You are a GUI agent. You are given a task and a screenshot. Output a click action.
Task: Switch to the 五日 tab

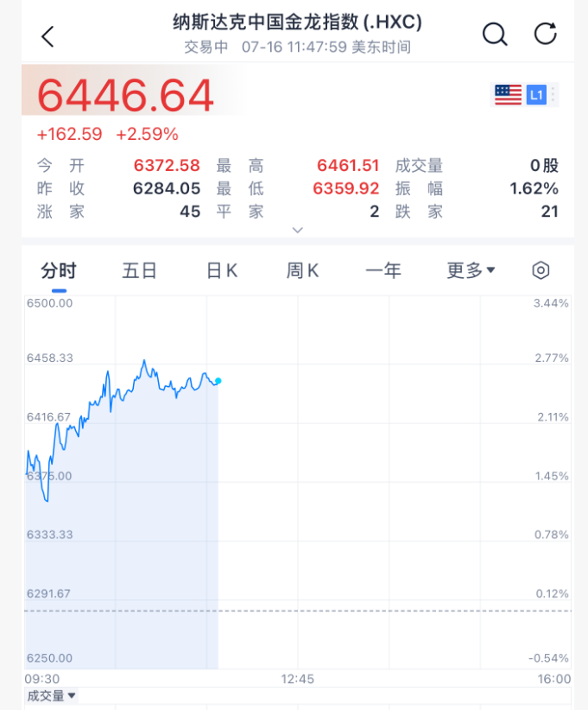(x=139, y=270)
